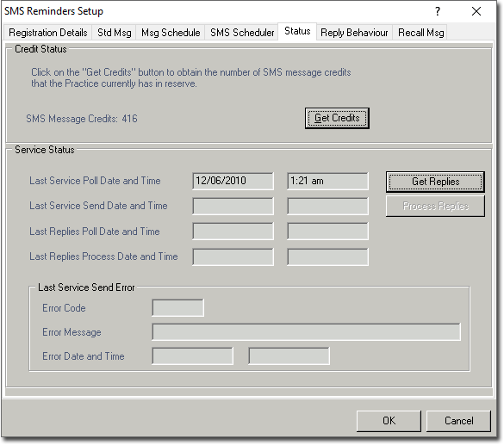Click the SMS Message Credits: 416 text
Screen dimensions: 504x445
(x=82, y=119)
